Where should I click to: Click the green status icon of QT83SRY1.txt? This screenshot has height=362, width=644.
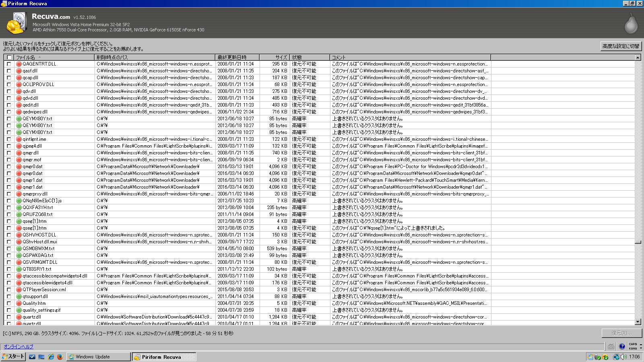pyautogui.click(x=19, y=269)
